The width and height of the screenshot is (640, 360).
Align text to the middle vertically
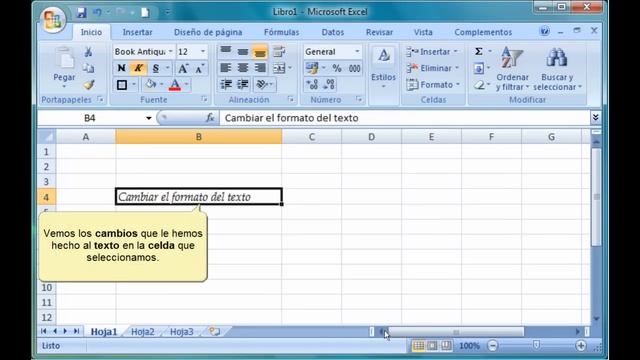243,51
